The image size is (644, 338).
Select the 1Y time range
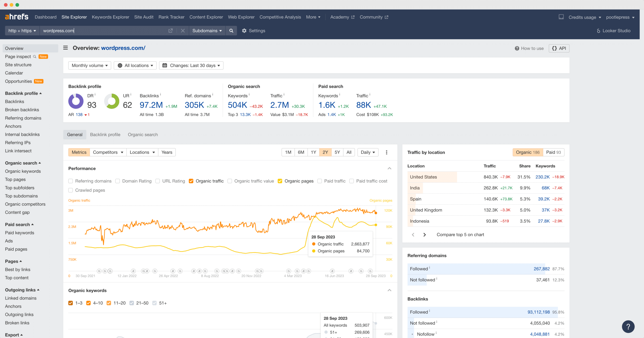[313, 152]
